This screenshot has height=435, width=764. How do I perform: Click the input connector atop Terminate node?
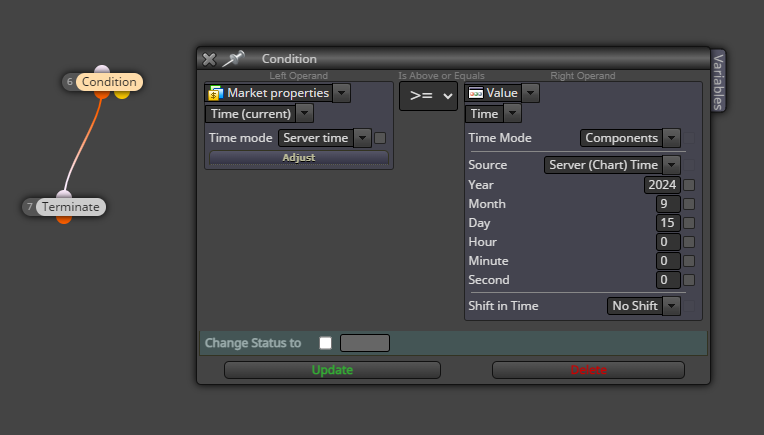(x=64, y=194)
